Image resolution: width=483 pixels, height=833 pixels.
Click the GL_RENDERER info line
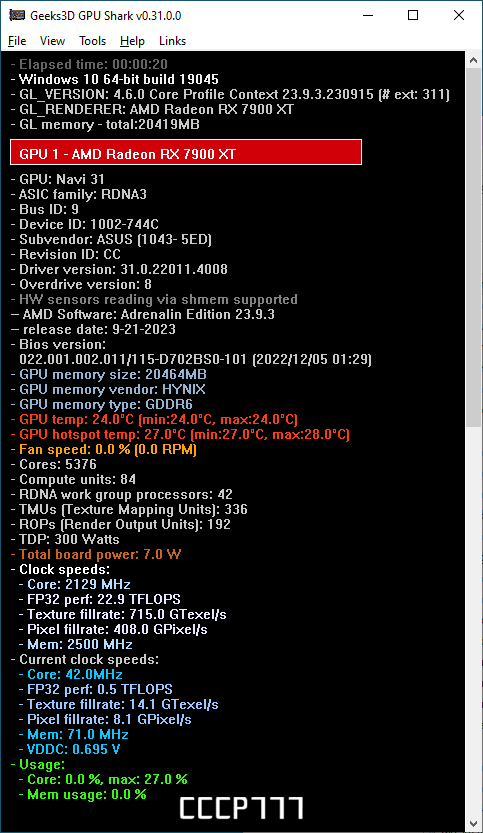point(152,109)
